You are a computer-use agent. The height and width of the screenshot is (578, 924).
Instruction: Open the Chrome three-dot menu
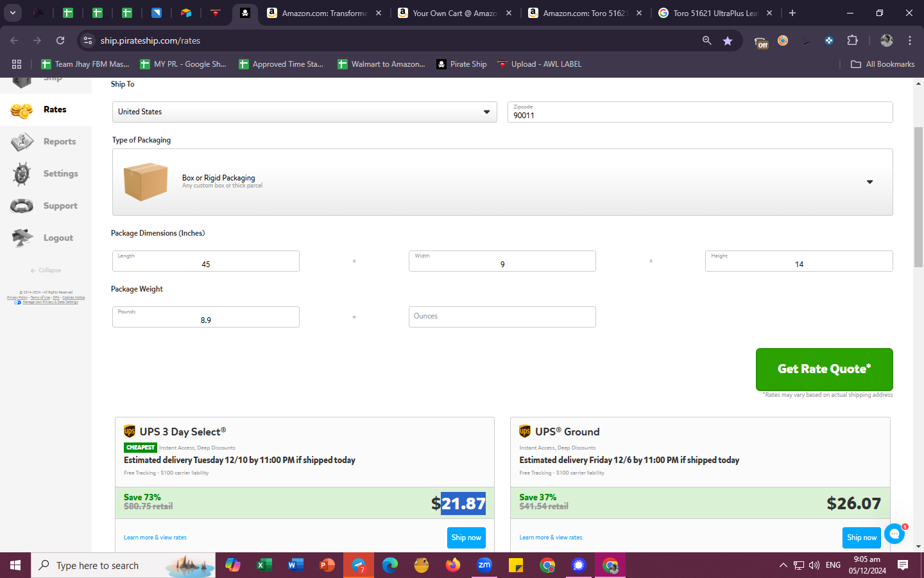click(x=910, y=40)
